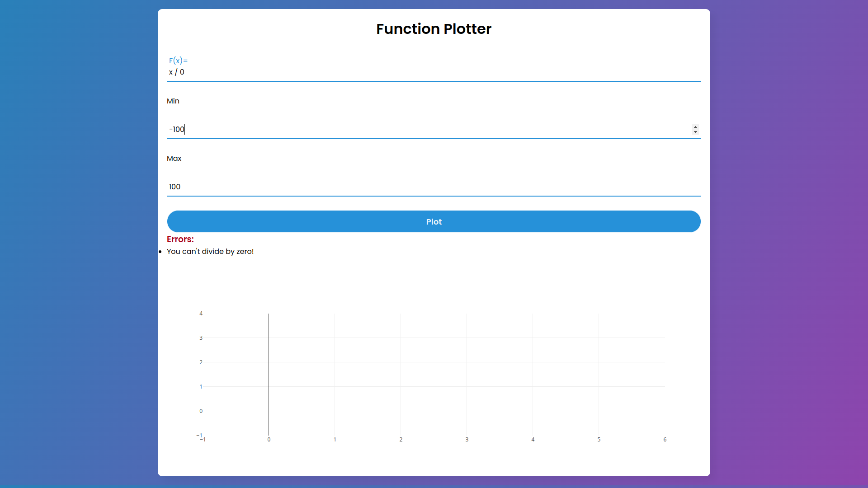This screenshot has width=868, height=488.
Task: Click the Min field's decrement down arrow
Action: (695, 132)
